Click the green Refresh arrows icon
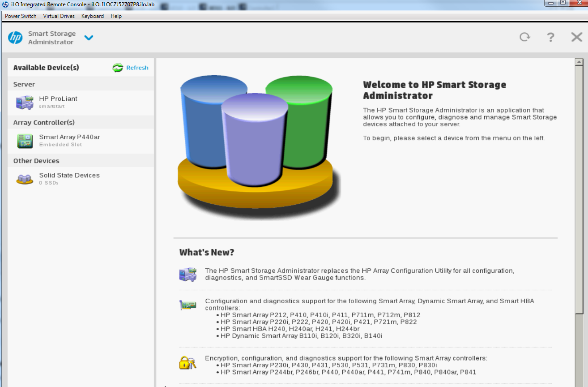The height and width of the screenshot is (387, 588). coord(118,68)
